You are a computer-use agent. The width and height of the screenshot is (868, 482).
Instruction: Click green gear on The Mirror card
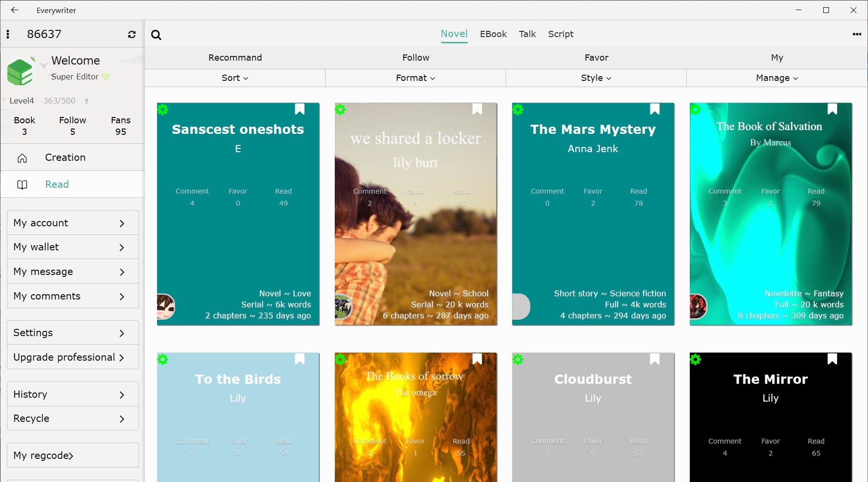[x=696, y=359]
